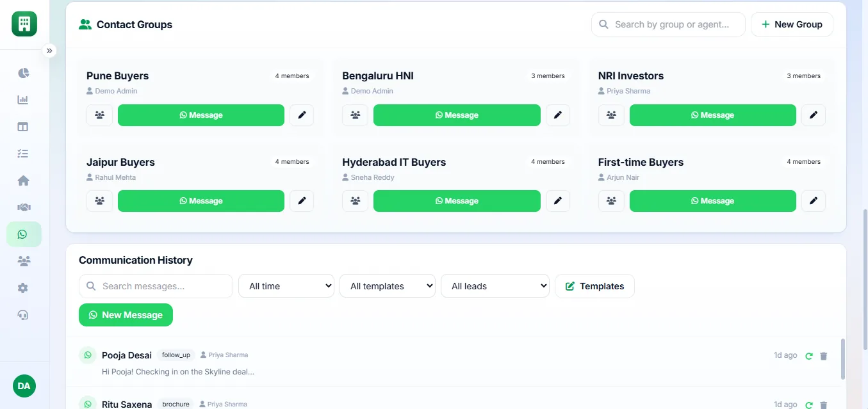Edit the Jaipur Buyers group

(x=302, y=201)
